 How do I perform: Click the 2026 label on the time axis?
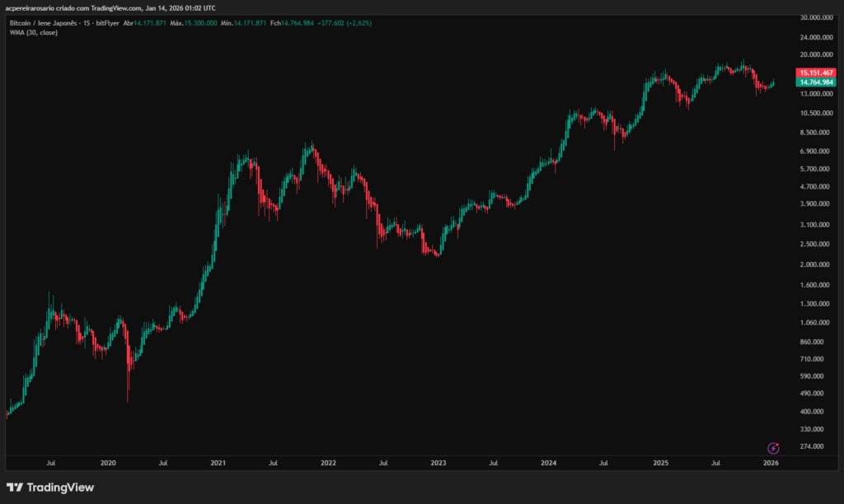[771, 463]
